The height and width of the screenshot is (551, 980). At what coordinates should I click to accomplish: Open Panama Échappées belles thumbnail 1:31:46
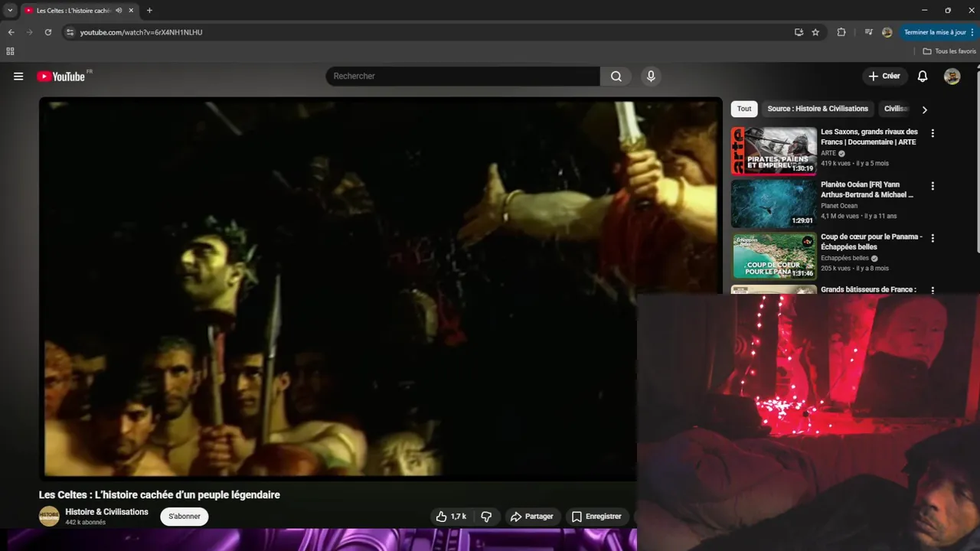point(774,256)
